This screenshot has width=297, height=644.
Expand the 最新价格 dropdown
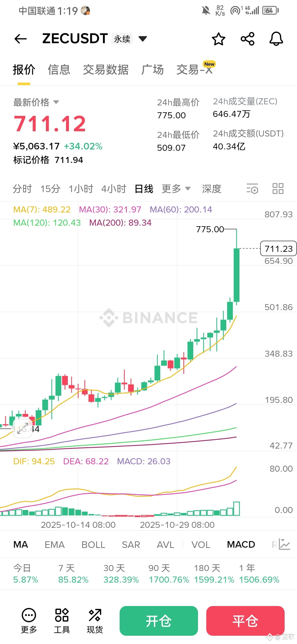56,102
